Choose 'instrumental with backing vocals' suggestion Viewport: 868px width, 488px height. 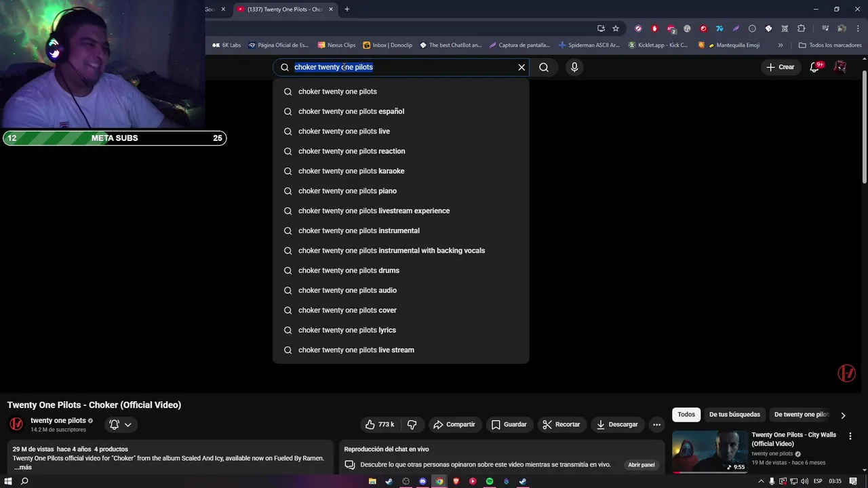click(x=401, y=251)
